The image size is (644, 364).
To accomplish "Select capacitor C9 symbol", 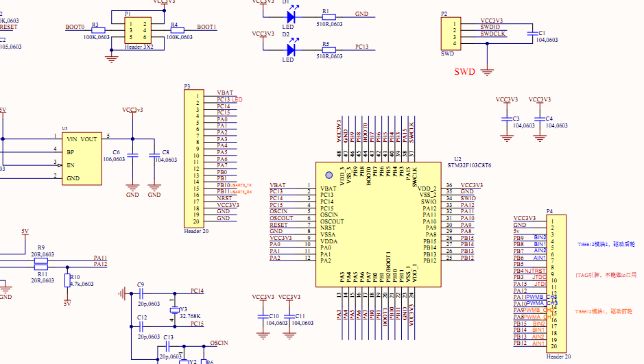I will [141, 293].
